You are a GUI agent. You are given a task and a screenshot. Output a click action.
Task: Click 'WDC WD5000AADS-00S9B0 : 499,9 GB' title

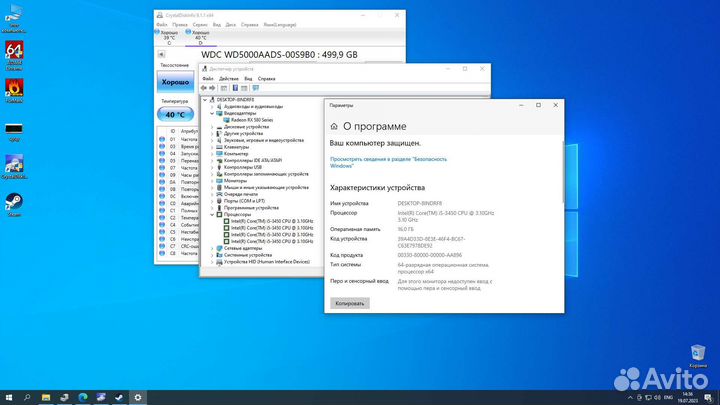(279, 55)
